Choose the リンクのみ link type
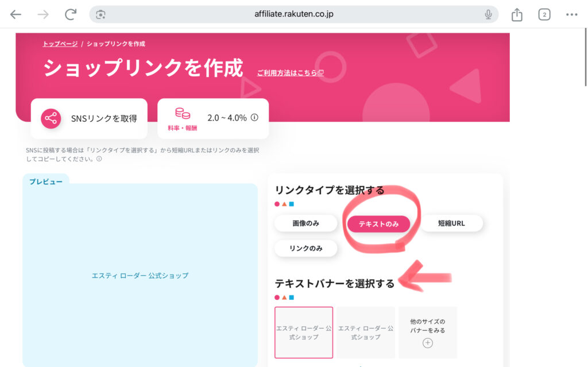The width and height of the screenshot is (588, 367). (305, 248)
